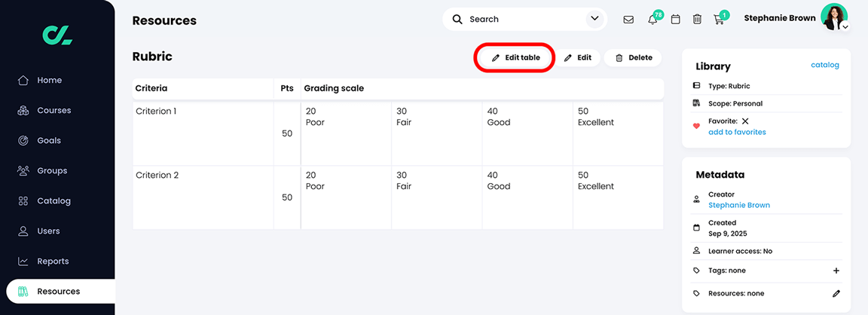Open the calendar icon in the header
Screen dimensions: 868x315
[675, 20]
